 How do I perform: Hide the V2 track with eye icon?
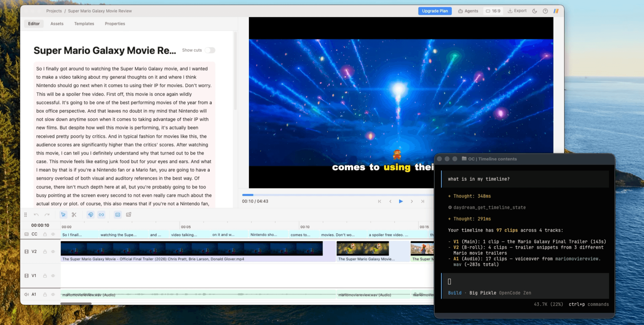point(53,252)
